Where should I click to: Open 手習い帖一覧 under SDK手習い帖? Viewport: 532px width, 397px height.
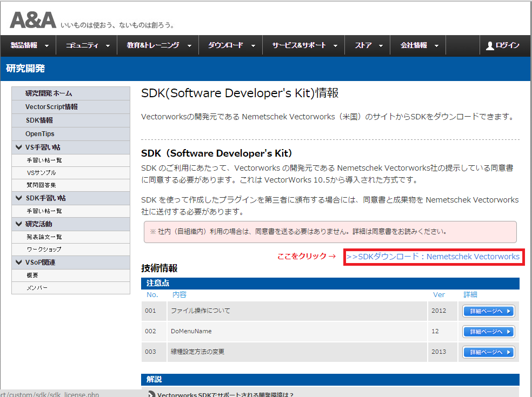[x=71, y=211]
